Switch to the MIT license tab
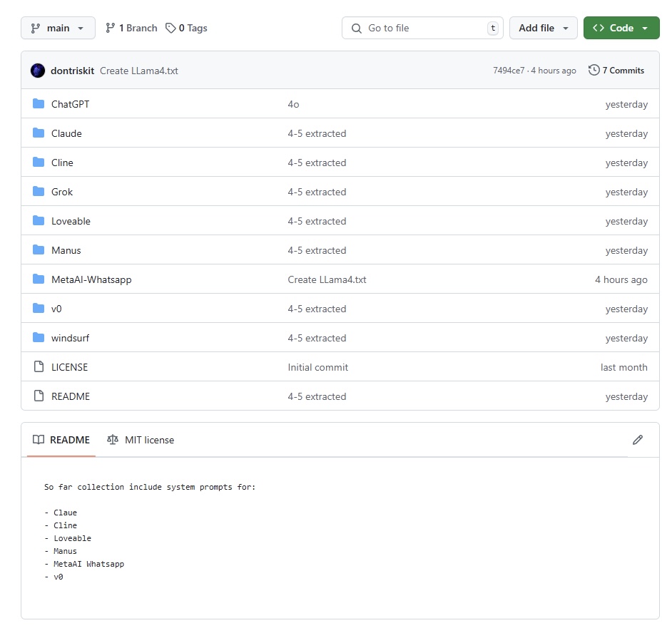This screenshot has width=672, height=633. (x=141, y=440)
